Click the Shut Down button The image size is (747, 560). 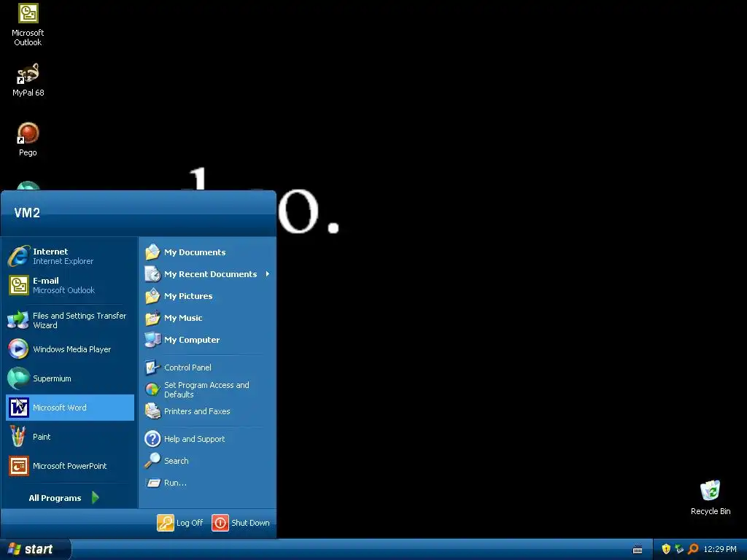241,522
